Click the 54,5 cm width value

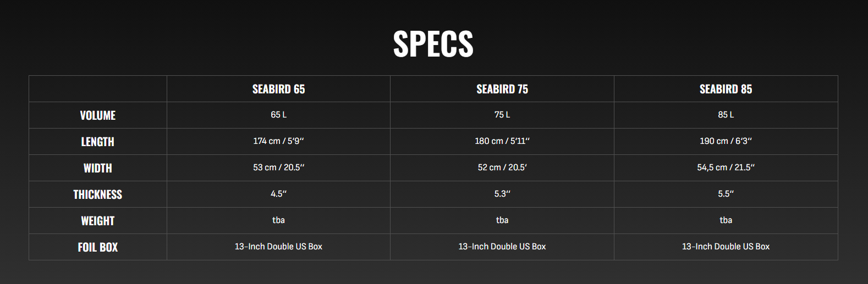click(x=726, y=168)
